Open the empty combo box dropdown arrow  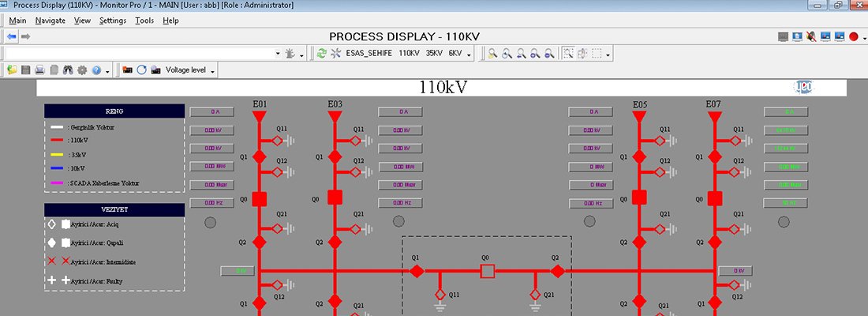pyautogui.click(x=278, y=54)
